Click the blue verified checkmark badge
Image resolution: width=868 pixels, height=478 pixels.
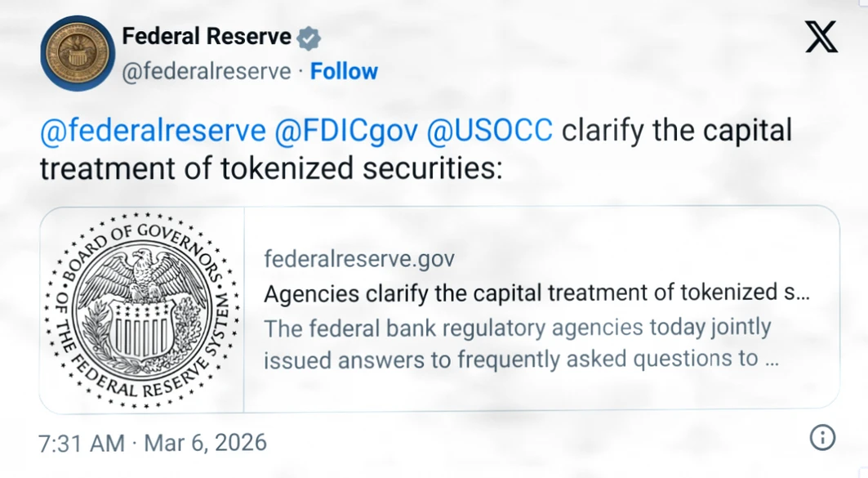click(308, 37)
